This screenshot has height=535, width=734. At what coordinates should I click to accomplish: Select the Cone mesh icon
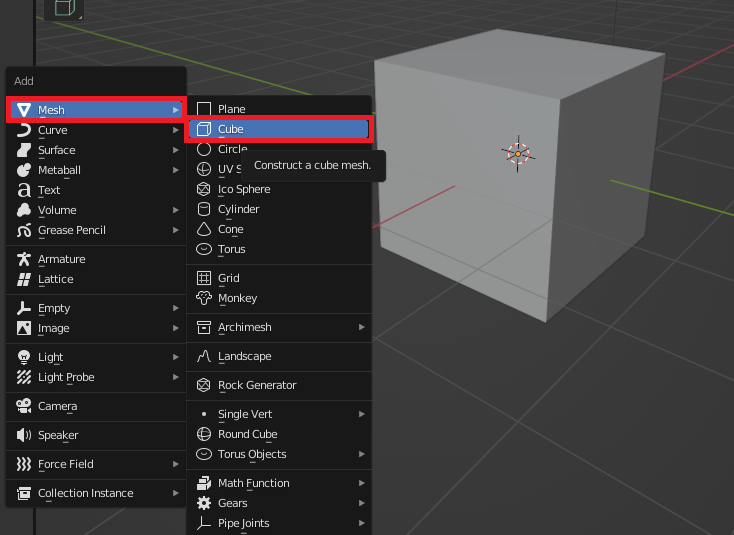pyautogui.click(x=204, y=229)
